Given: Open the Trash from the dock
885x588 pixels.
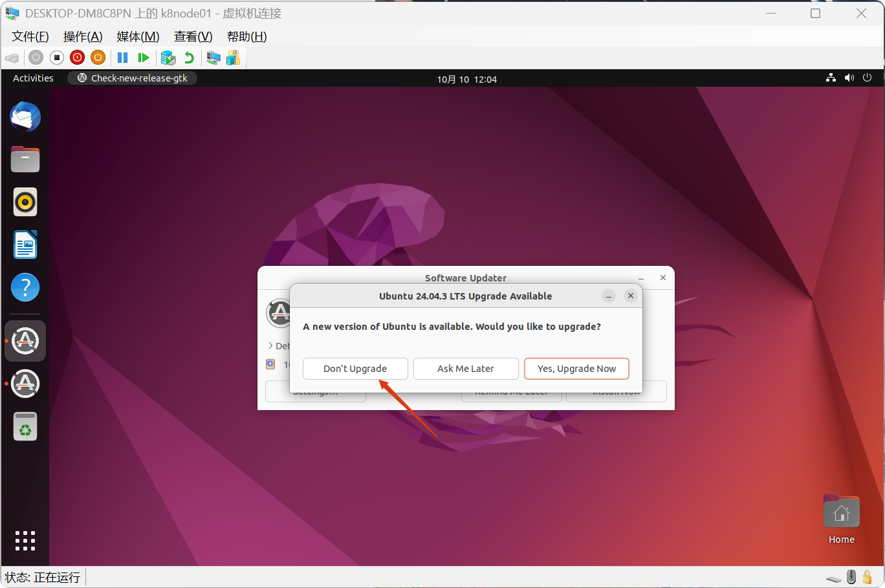Looking at the screenshot, I should tap(25, 426).
